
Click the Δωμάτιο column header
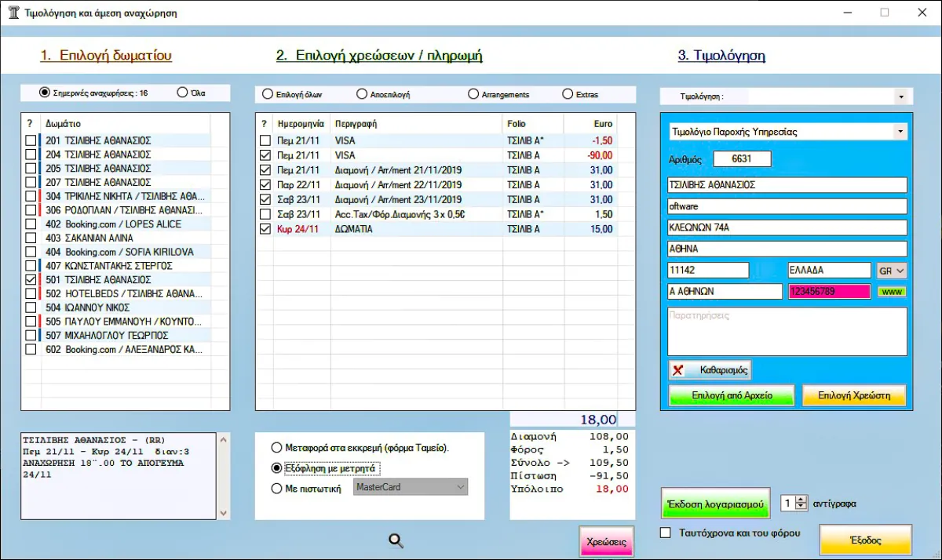(126, 124)
